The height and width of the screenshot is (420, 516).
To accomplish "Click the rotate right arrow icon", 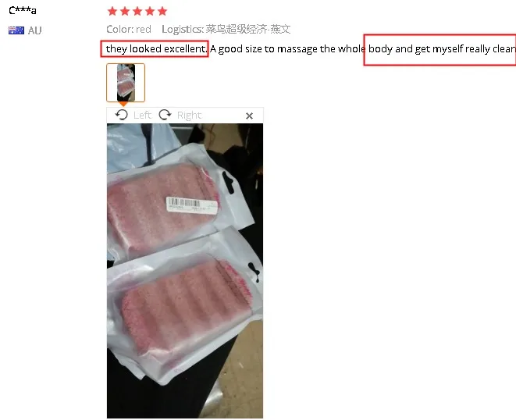I will tap(165, 115).
